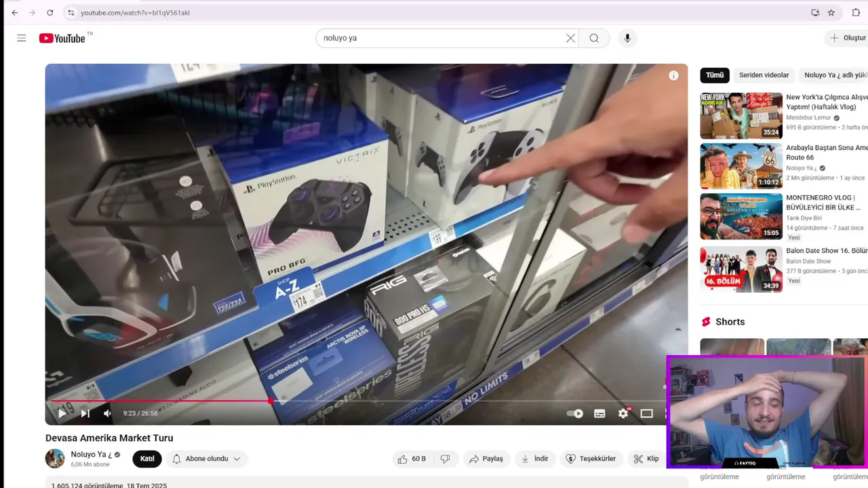
Task: Clear the search box text
Action: click(x=570, y=38)
